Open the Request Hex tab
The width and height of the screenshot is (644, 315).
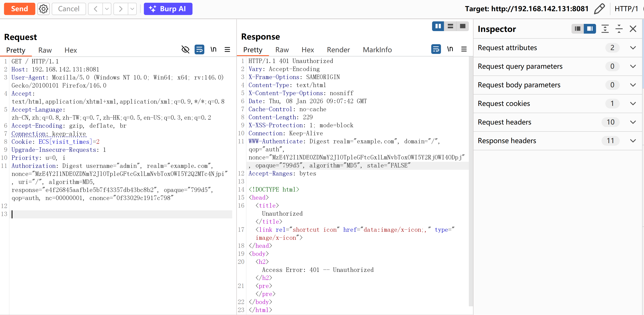click(x=71, y=50)
